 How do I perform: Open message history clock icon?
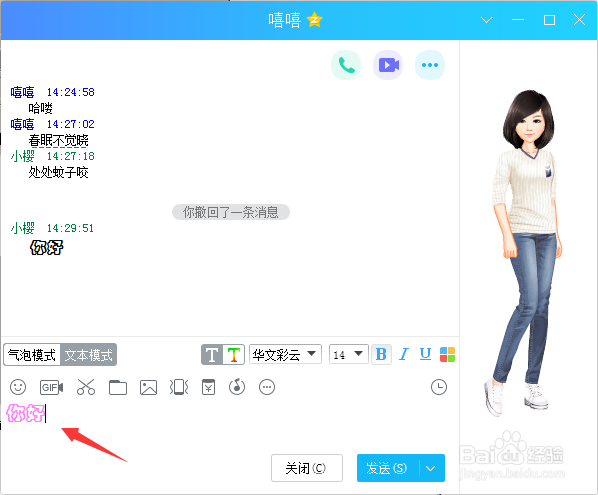tap(439, 387)
